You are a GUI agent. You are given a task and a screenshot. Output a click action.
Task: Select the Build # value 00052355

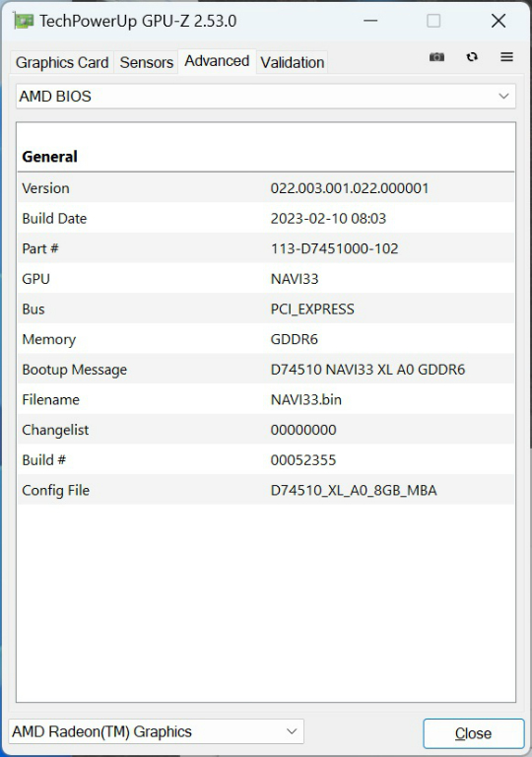coord(303,460)
